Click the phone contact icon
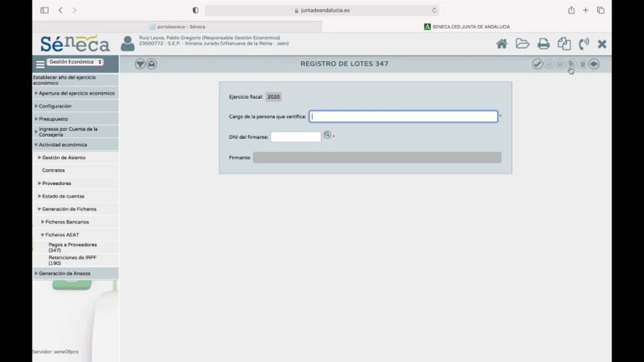Viewport: 644px width, 362px height. point(584,44)
